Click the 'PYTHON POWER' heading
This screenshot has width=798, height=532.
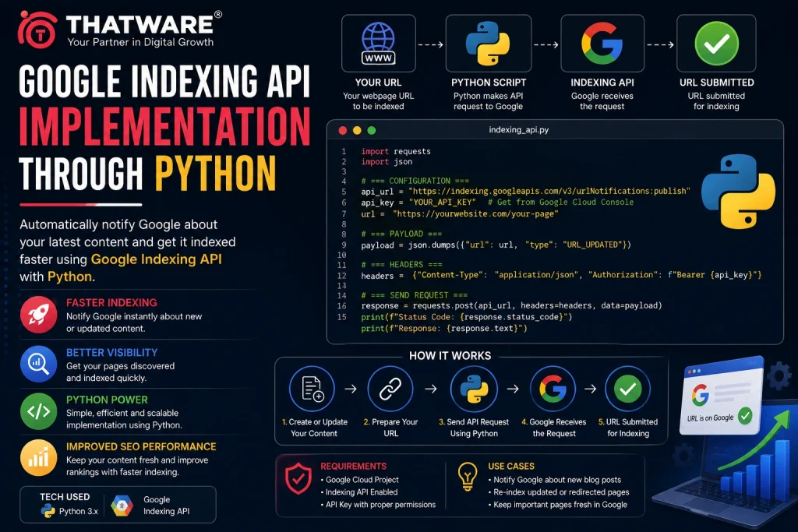click(107, 400)
